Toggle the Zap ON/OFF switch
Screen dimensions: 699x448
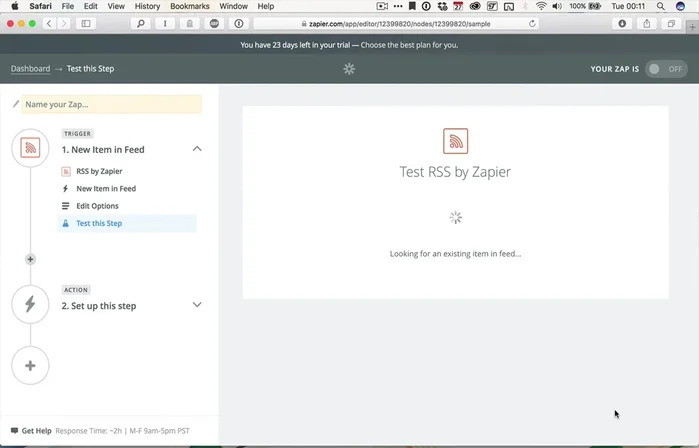tap(666, 69)
